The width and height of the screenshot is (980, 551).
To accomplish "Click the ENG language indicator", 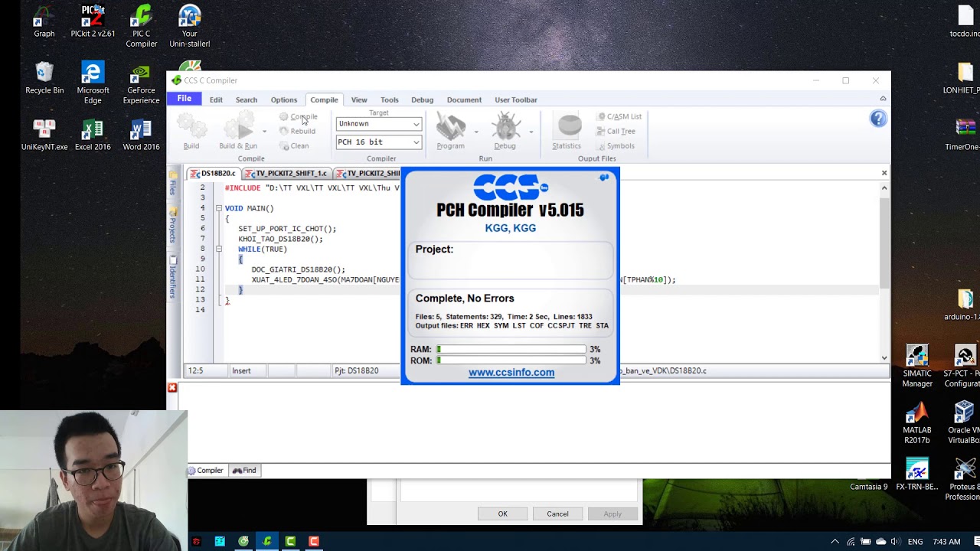I will (915, 542).
